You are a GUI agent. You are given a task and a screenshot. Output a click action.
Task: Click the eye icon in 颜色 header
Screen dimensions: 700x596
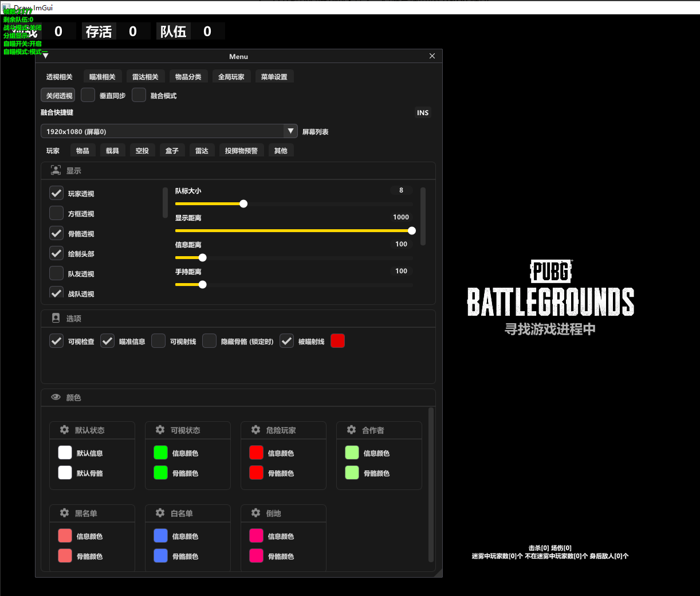coord(56,397)
